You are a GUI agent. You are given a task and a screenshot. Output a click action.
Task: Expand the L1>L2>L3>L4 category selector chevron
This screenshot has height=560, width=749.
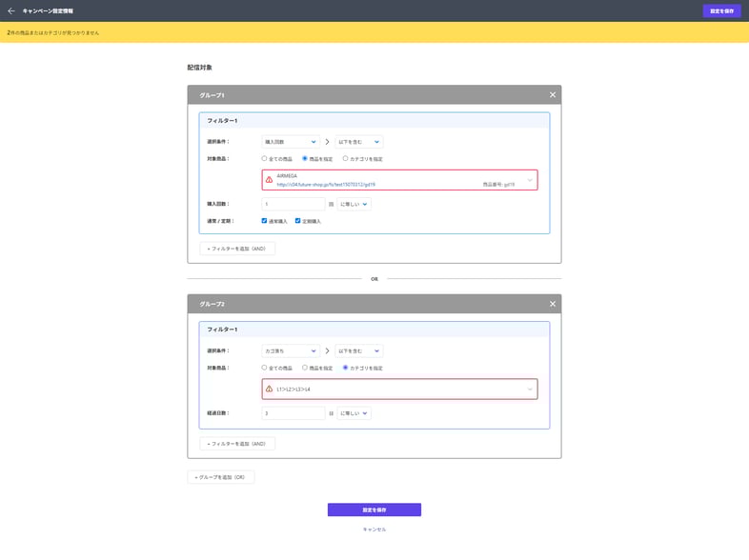[530, 390]
